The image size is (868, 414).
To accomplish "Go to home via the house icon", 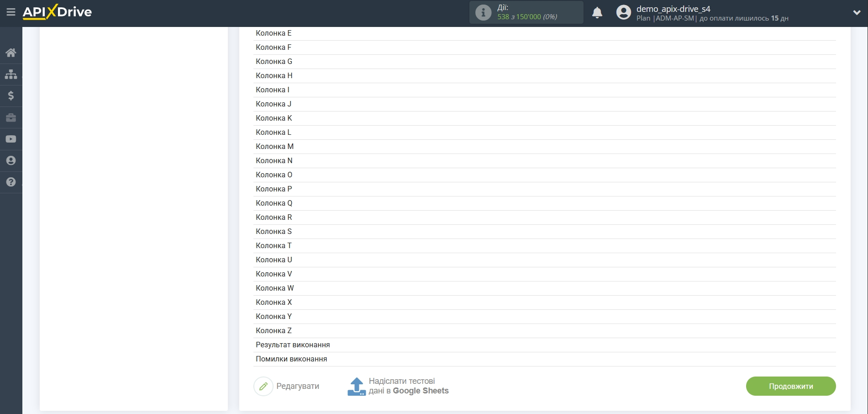I will (11, 52).
